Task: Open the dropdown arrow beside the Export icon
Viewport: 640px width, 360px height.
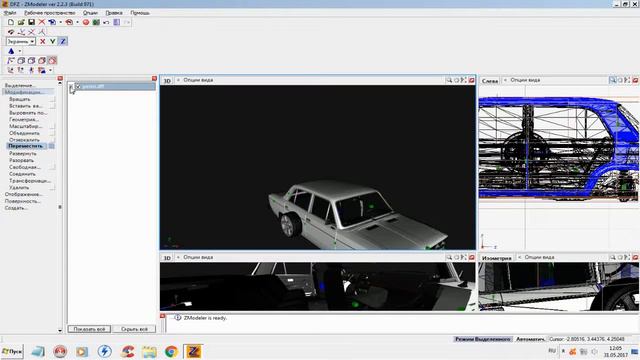Action: click(x=77, y=22)
